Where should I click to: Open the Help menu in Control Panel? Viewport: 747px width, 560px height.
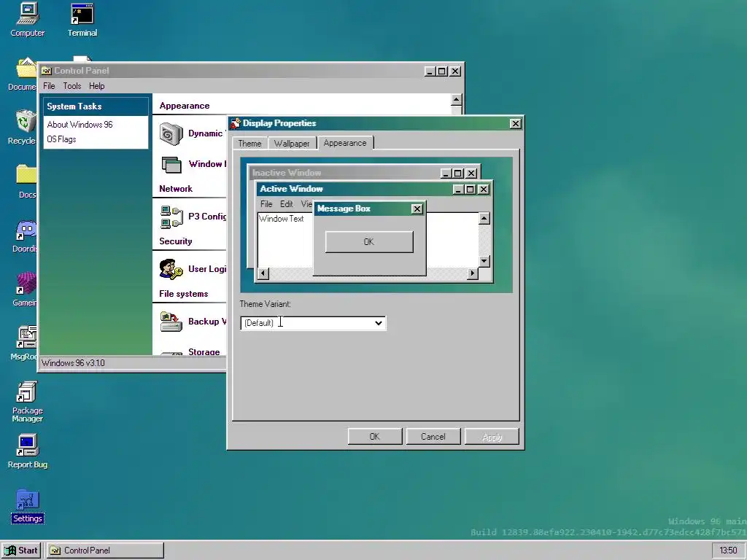point(97,86)
